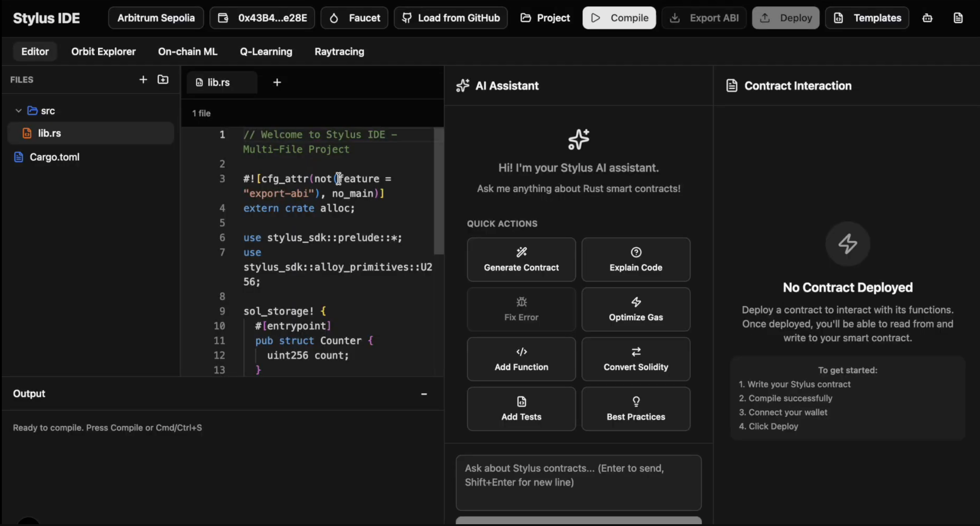Click Load from GitHub button
980x526 pixels.
(451, 18)
